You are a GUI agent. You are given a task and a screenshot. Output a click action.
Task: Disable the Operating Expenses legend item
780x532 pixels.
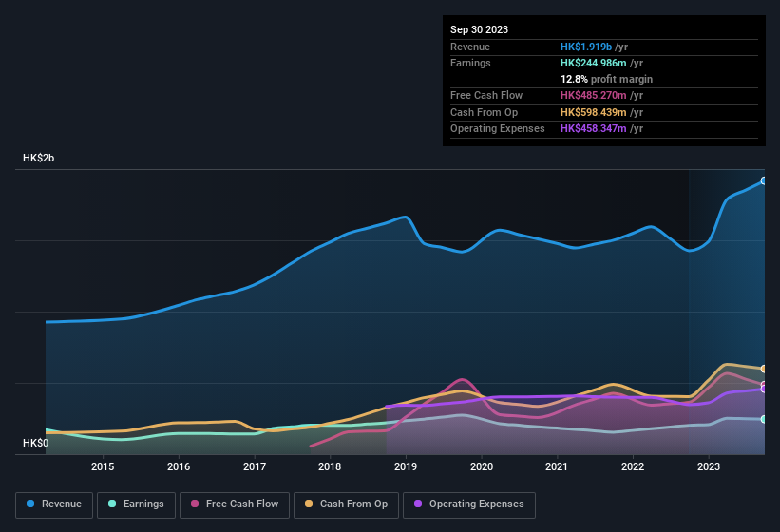(x=468, y=503)
